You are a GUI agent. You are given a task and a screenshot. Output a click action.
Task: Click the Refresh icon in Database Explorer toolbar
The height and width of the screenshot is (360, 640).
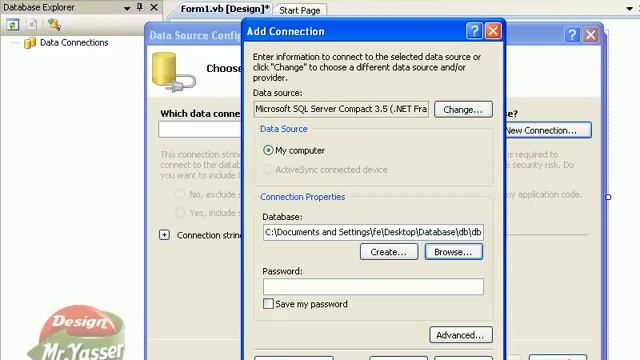point(13,25)
